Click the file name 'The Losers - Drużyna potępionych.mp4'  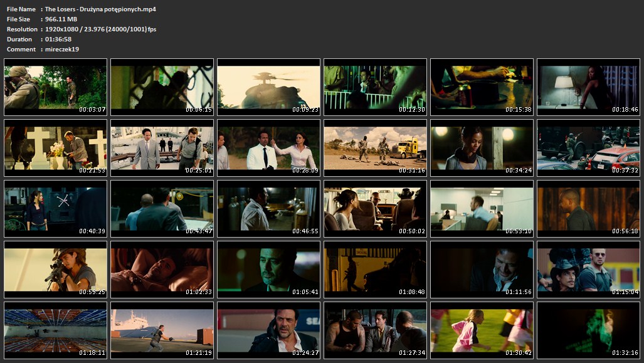pos(100,9)
